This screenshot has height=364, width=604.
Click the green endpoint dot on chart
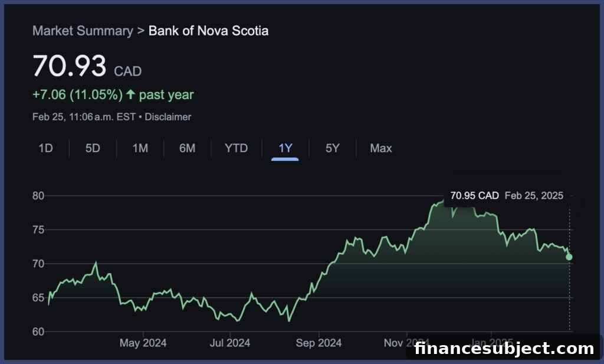click(569, 257)
